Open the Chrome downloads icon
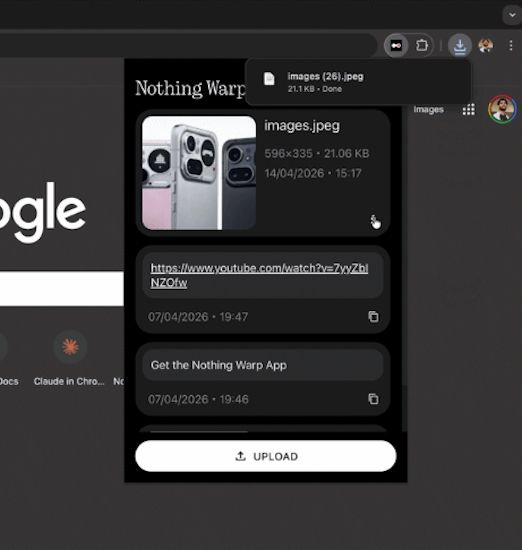Image resolution: width=522 pixels, height=550 pixels. (460, 46)
